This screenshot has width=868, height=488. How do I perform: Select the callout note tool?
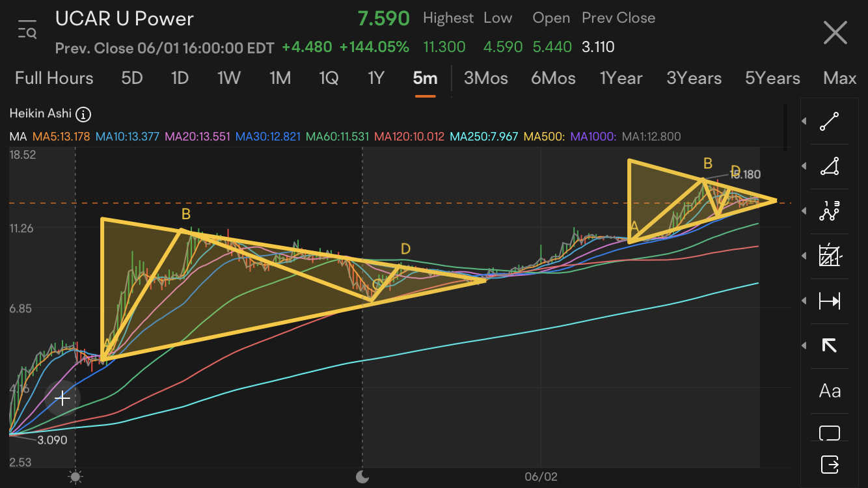tap(830, 433)
